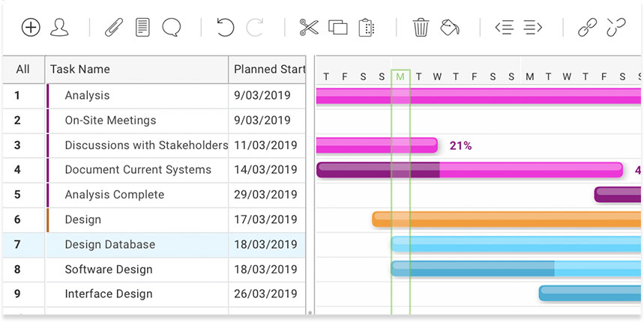The height and width of the screenshot is (322, 644).
Task: Click the Interface Design blue bar
Action: 590,294
